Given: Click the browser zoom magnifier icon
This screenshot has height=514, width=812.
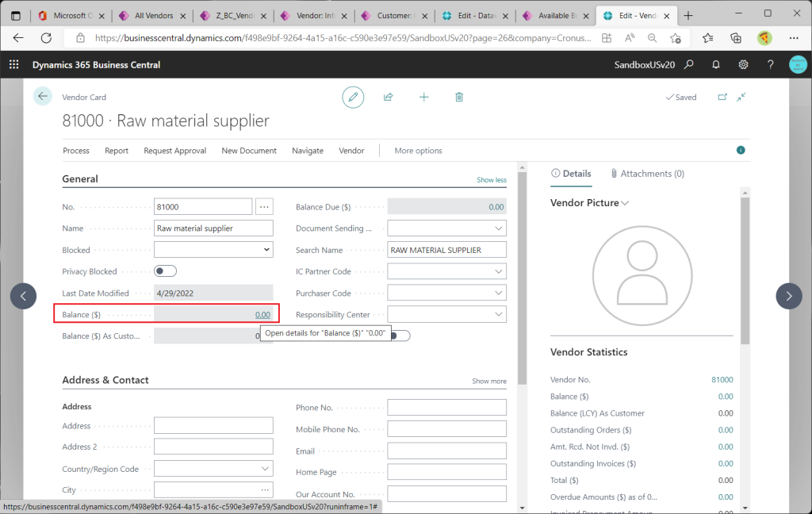Looking at the screenshot, I should click(652, 38).
